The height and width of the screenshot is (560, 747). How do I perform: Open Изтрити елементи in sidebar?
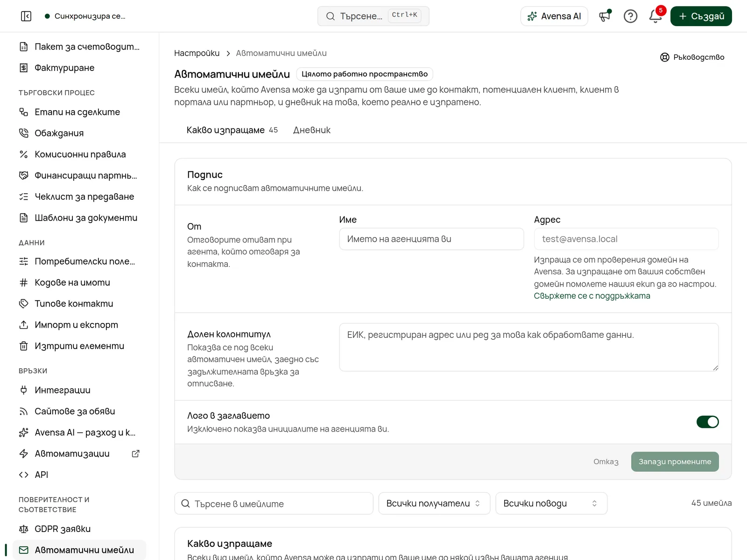(79, 346)
